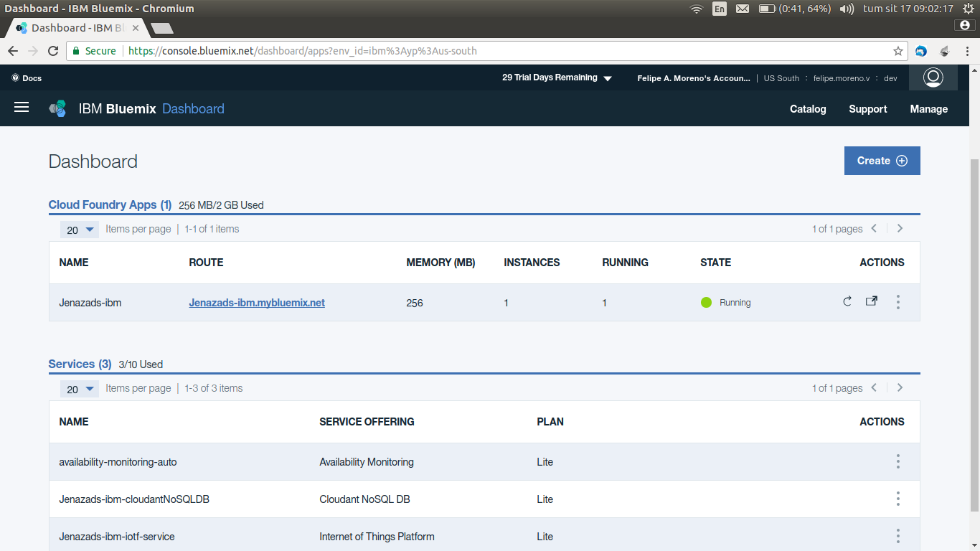The image size is (980, 551).
Task: Restart the Jenazads-ibm app
Action: 847,301
